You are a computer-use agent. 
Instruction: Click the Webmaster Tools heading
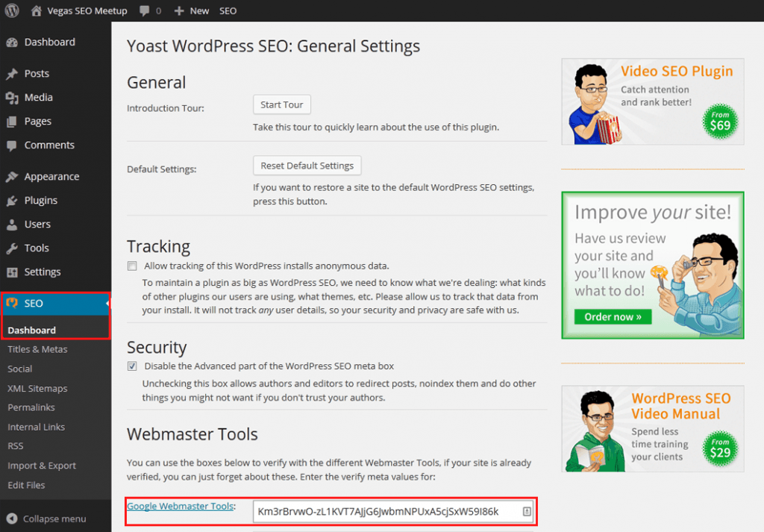(x=192, y=434)
